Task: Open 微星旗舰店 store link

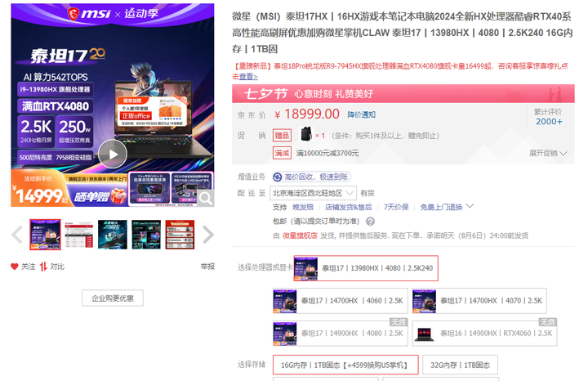Action: tap(300, 235)
